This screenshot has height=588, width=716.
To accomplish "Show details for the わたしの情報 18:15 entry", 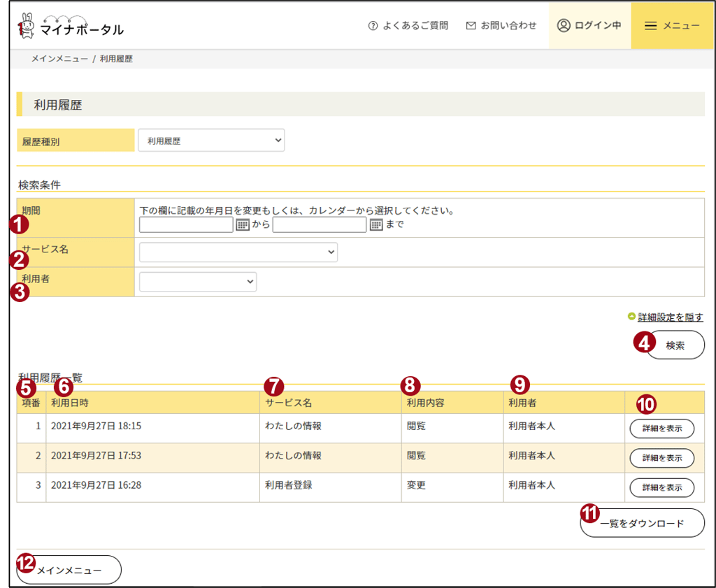I will pyautogui.click(x=661, y=429).
